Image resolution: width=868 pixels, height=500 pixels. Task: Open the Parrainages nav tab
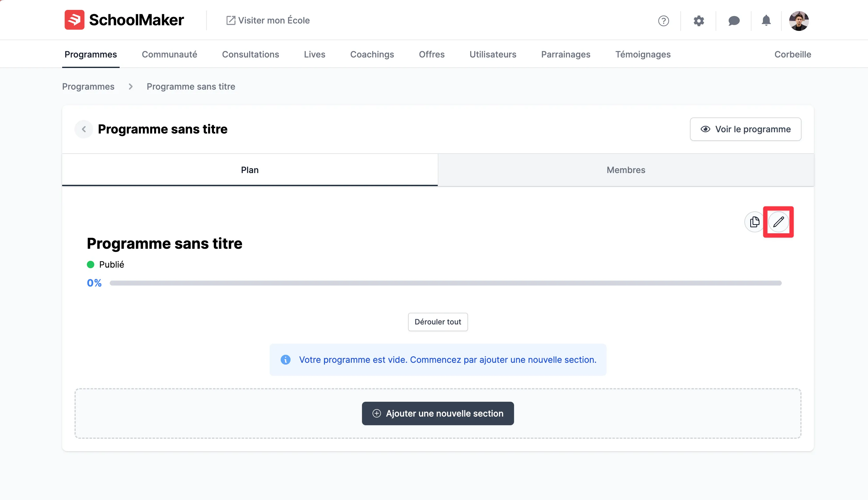click(x=565, y=54)
